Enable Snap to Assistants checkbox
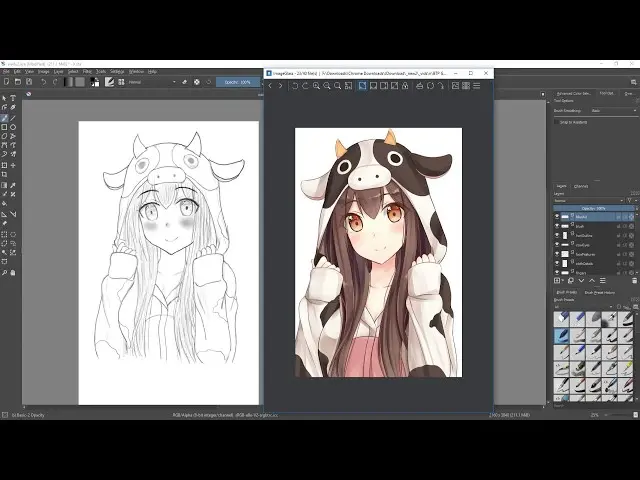Screen dimensions: 640x480 pos(556,122)
